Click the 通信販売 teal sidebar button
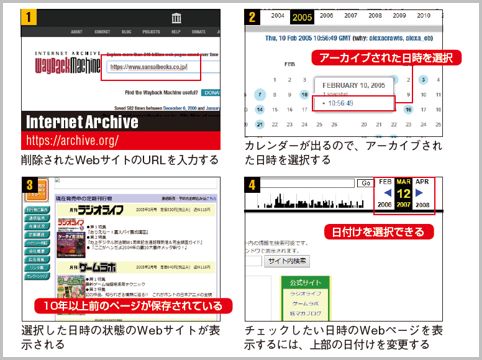Viewport: 482px width, 360px height. tap(37, 218)
